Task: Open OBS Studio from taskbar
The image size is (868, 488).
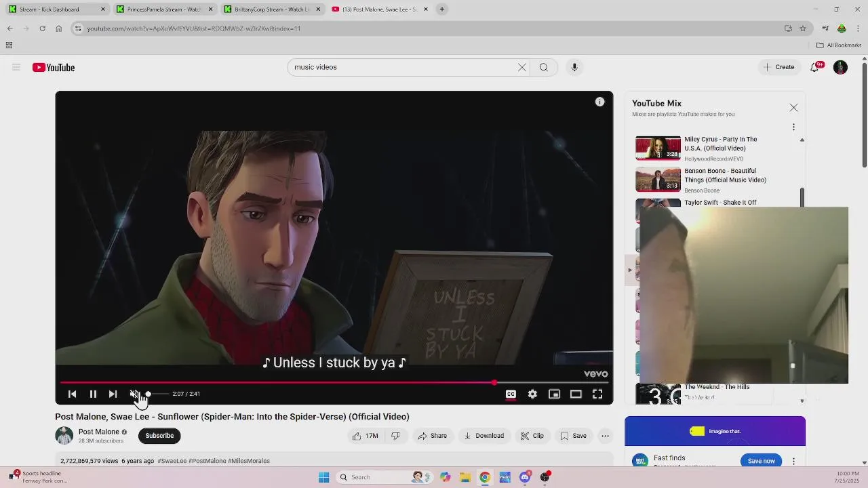Action: coord(545,477)
